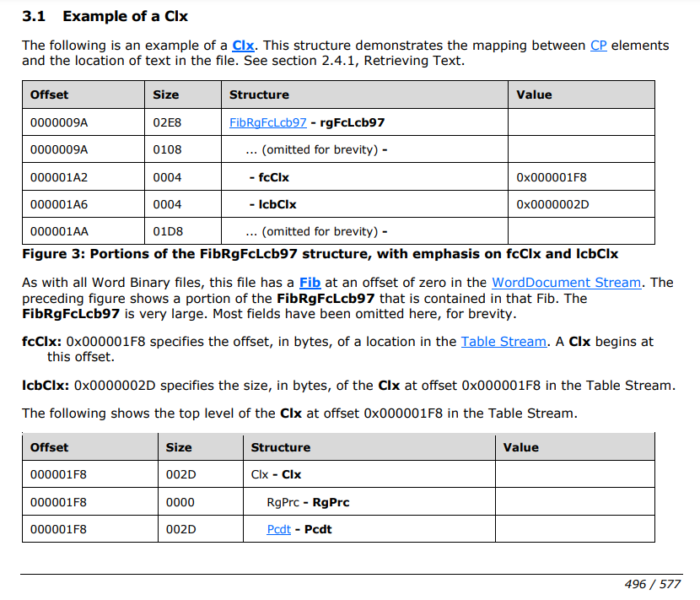The image size is (700, 600).
Task: Click the 'lcbClx:' definition label
Action: point(46,386)
